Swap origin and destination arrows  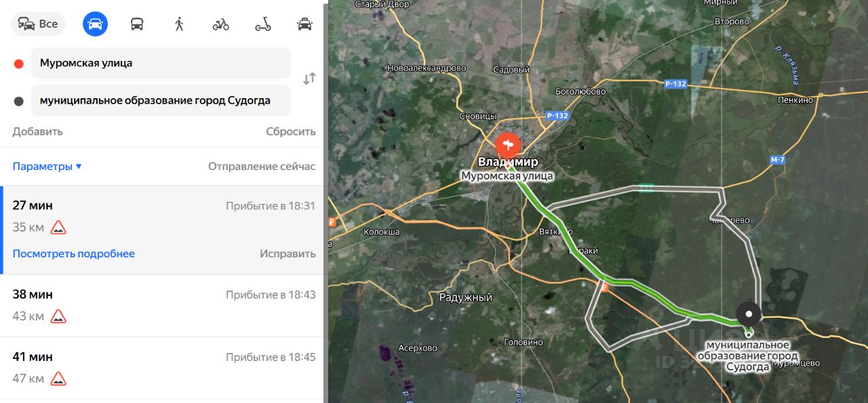pyautogui.click(x=309, y=79)
